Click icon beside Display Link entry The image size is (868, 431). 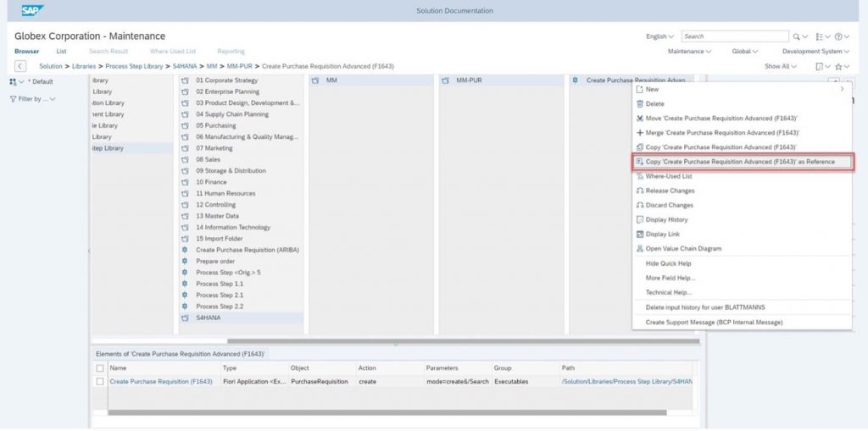pos(640,234)
